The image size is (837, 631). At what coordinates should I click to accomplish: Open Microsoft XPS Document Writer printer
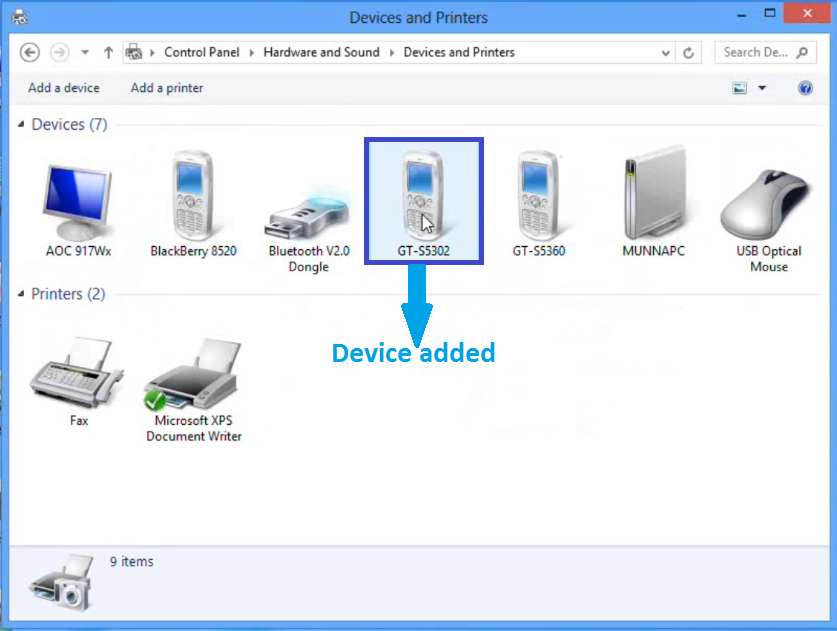pos(192,370)
